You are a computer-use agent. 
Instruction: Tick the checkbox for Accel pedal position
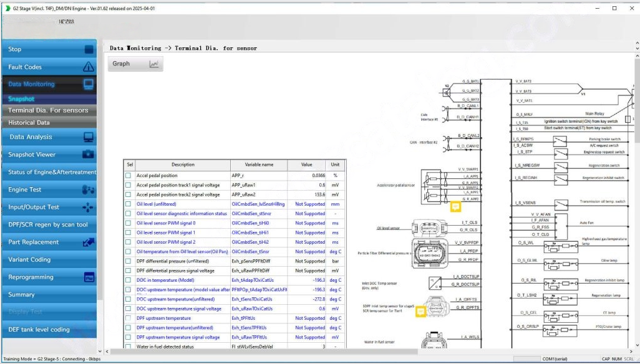pyautogui.click(x=128, y=176)
